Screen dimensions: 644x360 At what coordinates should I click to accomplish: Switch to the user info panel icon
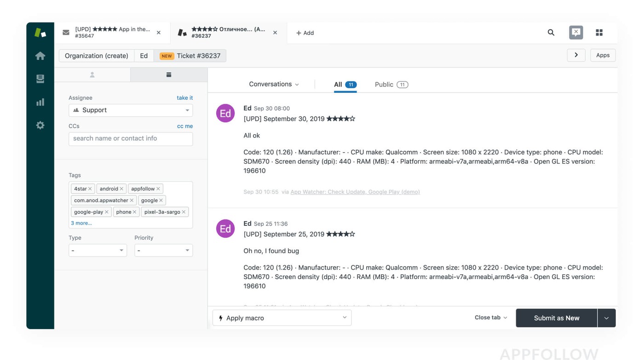point(92,74)
